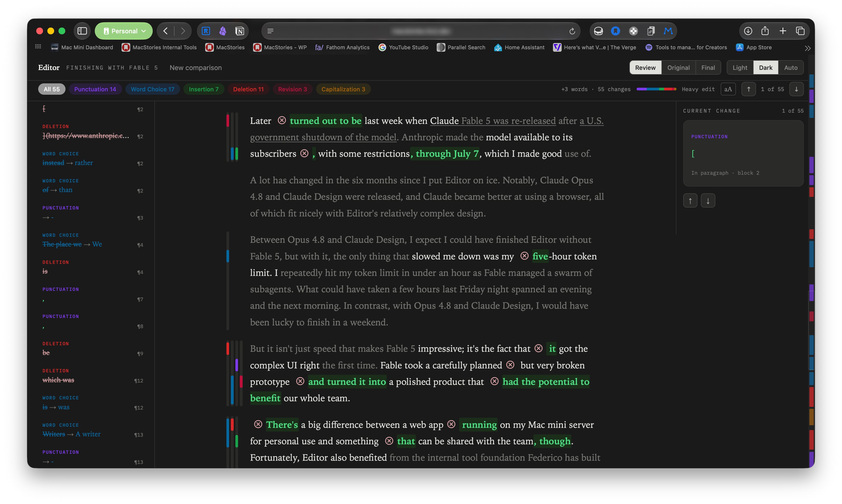Screen dimensions: 842x504
Task: Open the Notion pinned tab
Action: (240, 31)
